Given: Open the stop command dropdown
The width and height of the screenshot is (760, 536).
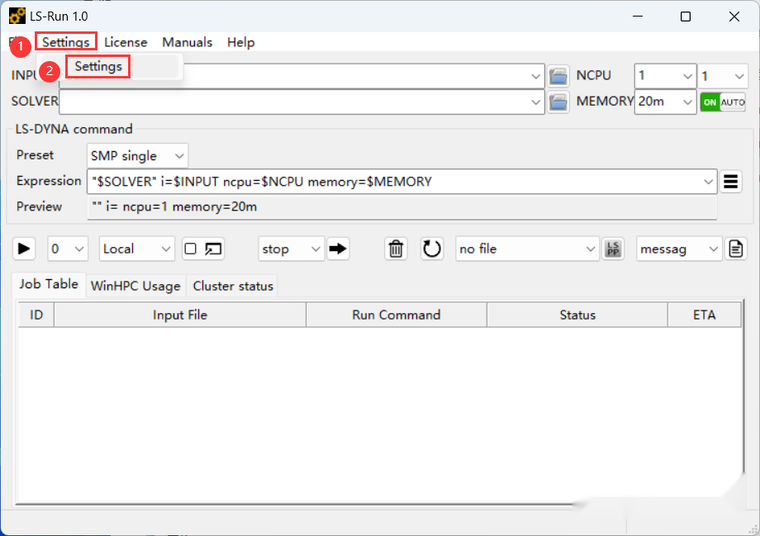Looking at the screenshot, I should [291, 249].
